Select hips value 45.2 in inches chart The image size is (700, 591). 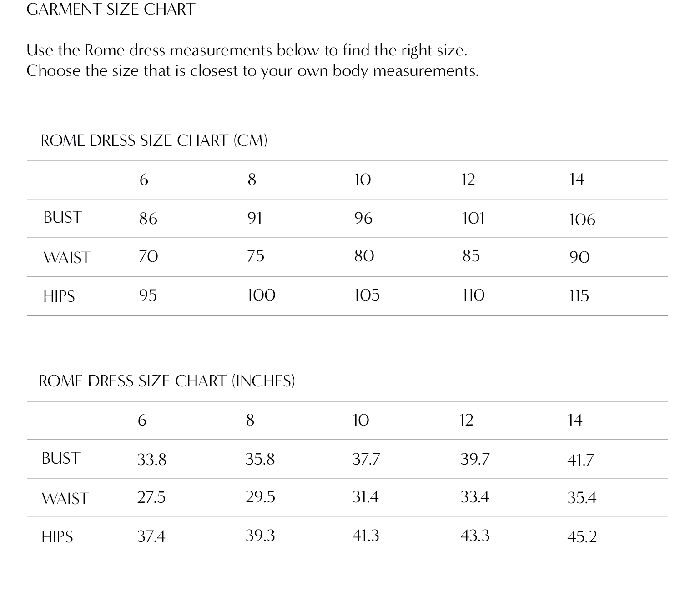pos(582,537)
